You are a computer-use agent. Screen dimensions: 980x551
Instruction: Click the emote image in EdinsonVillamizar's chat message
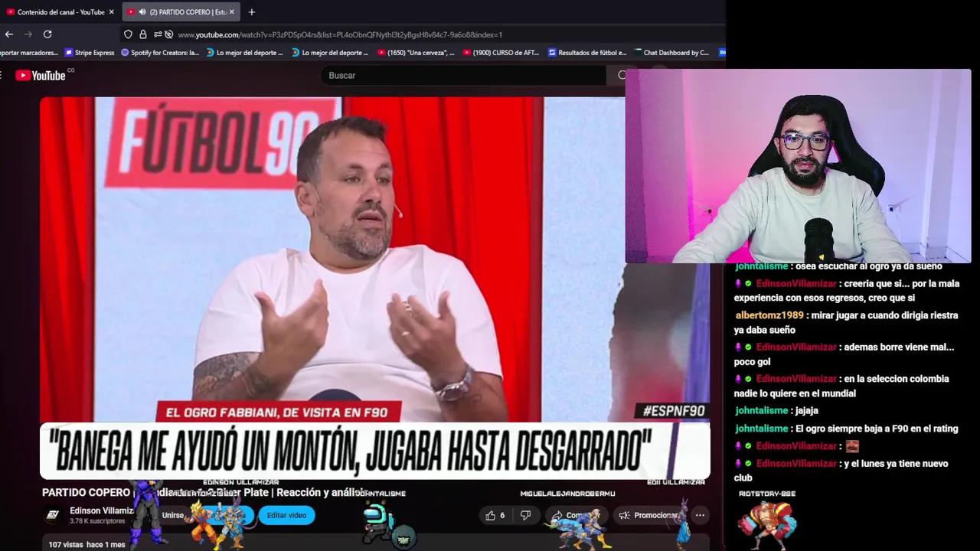[x=851, y=446]
